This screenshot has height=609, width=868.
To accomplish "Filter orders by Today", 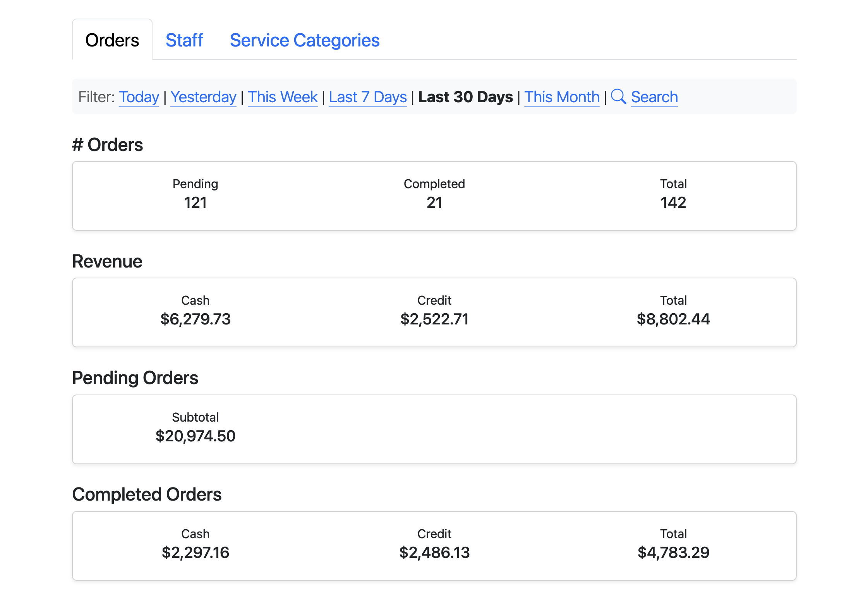I will (x=139, y=97).
